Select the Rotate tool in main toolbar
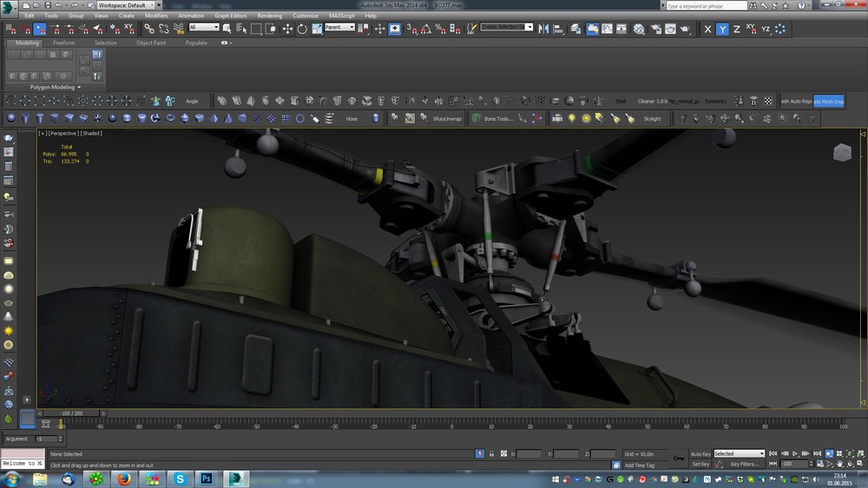Screen dimensions: 868x488 tap(302, 29)
